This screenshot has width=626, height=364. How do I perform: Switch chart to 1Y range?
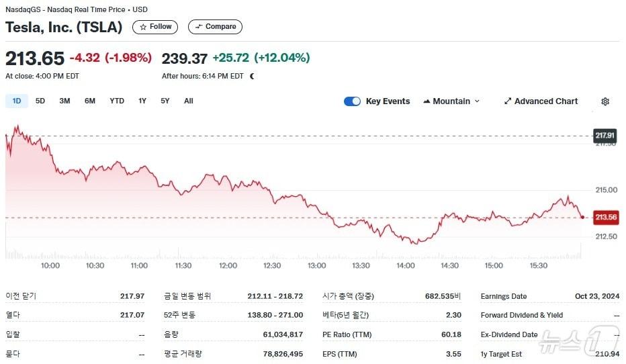[x=142, y=101]
